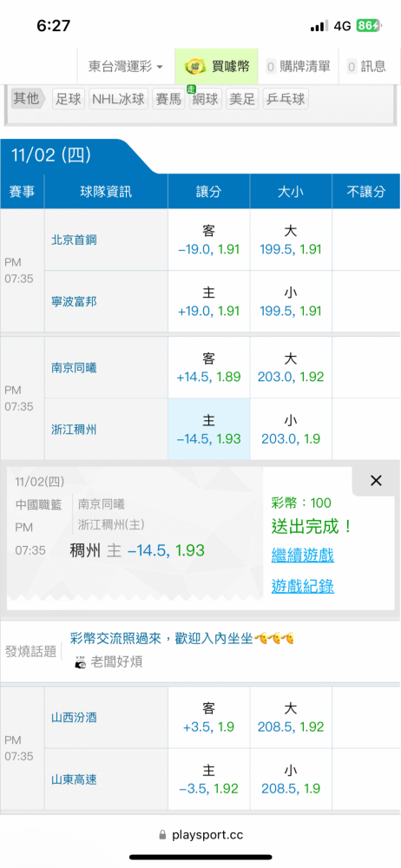Select the 足球 sport tab
The width and height of the screenshot is (401, 868).
click(x=68, y=99)
